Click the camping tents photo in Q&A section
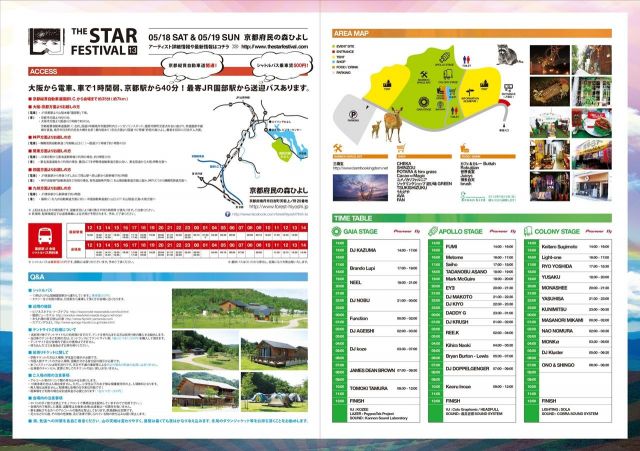The image size is (640, 451). [x=274, y=392]
